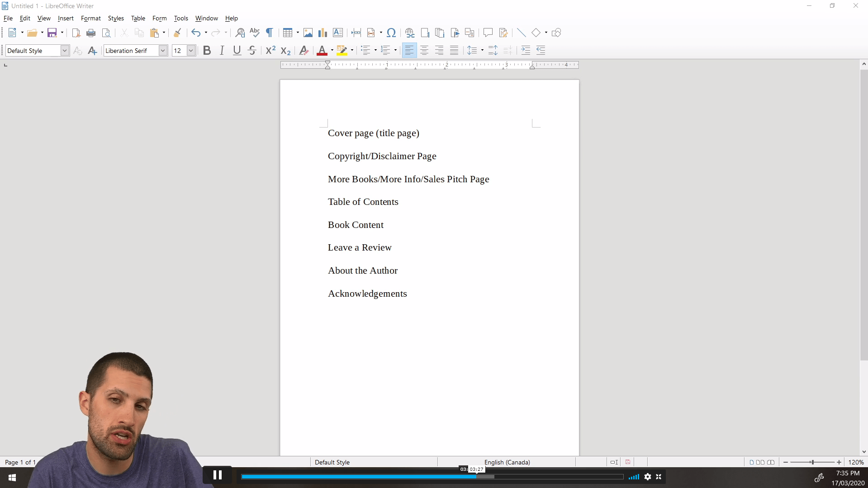
Task: Insert a chart
Action: click(x=323, y=33)
